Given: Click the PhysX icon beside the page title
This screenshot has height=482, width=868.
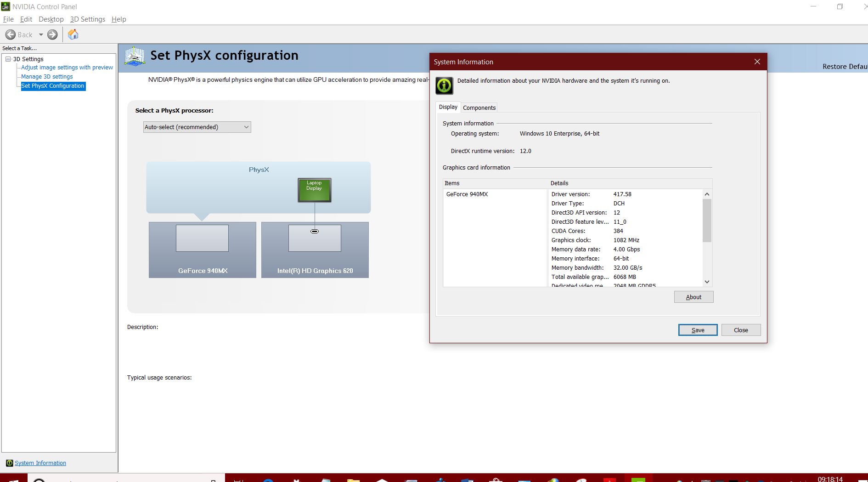Looking at the screenshot, I should pos(135,56).
